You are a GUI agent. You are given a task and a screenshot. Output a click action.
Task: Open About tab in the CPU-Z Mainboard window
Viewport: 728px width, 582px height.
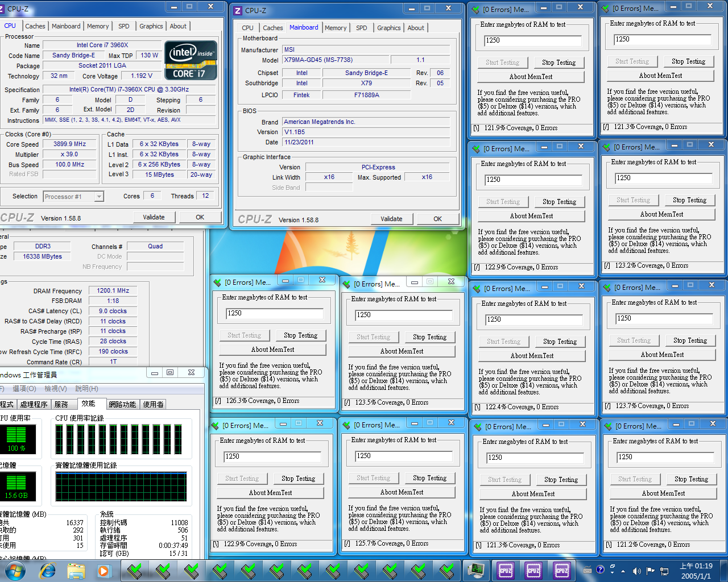pyautogui.click(x=416, y=28)
